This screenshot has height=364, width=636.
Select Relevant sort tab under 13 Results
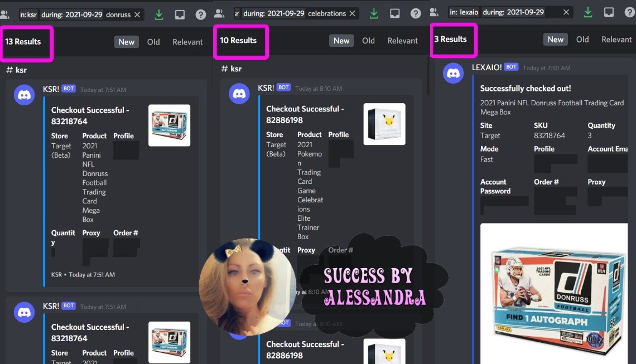187,42
